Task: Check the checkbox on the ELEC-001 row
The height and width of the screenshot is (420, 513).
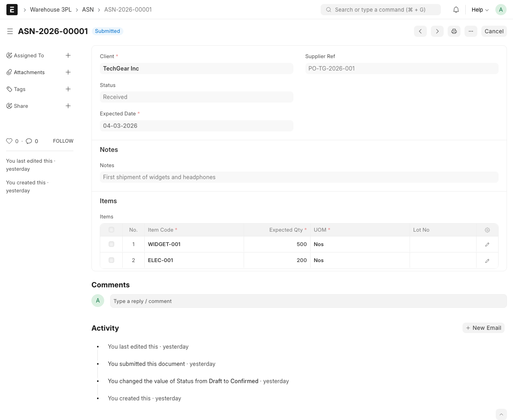Action: 111,260
